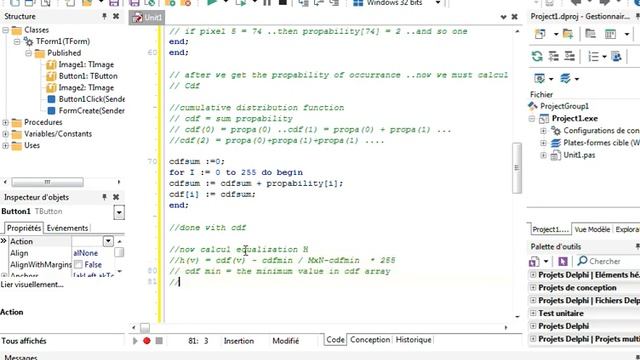Viewport: 640px width, 360px height.
Task: Expand the Variables/Constants folder
Action: tap(5, 134)
